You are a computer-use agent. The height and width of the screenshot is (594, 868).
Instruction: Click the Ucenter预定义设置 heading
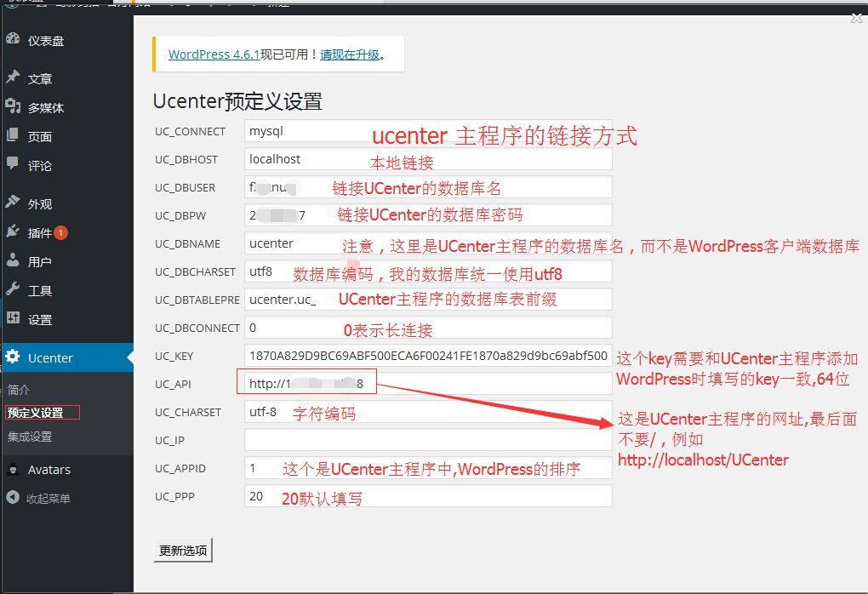237,101
